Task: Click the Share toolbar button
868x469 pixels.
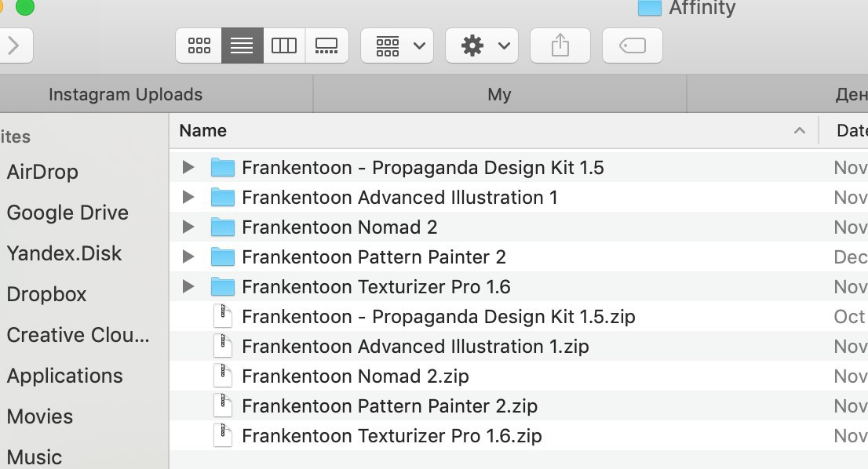Action: coord(560,45)
